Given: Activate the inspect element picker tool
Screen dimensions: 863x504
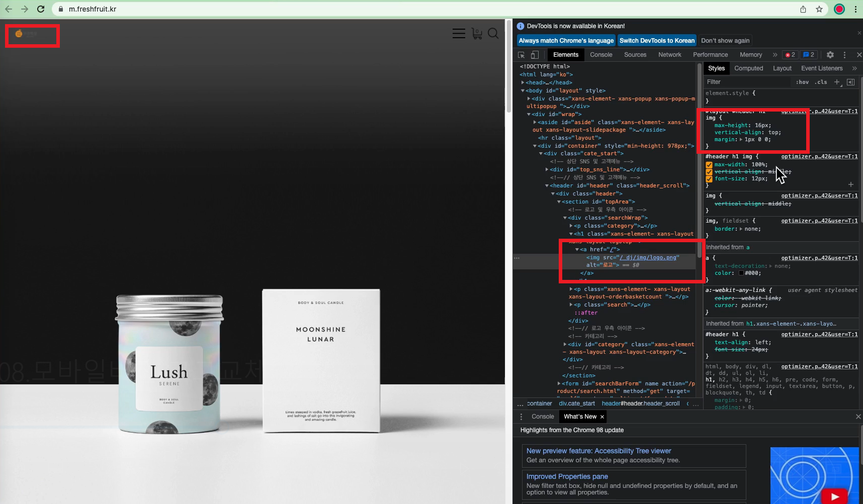Looking at the screenshot, I should (522, 55).
